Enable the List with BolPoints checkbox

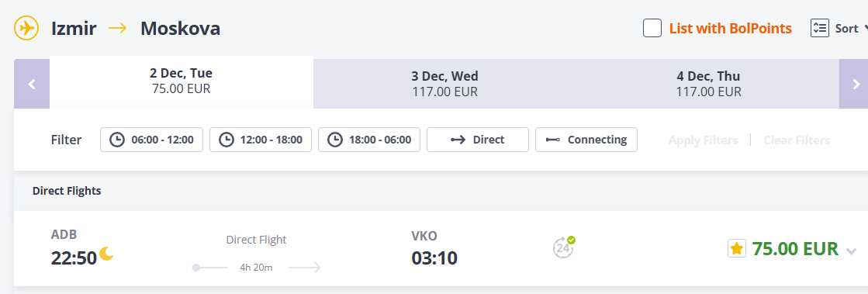click(x=652, y=28)
